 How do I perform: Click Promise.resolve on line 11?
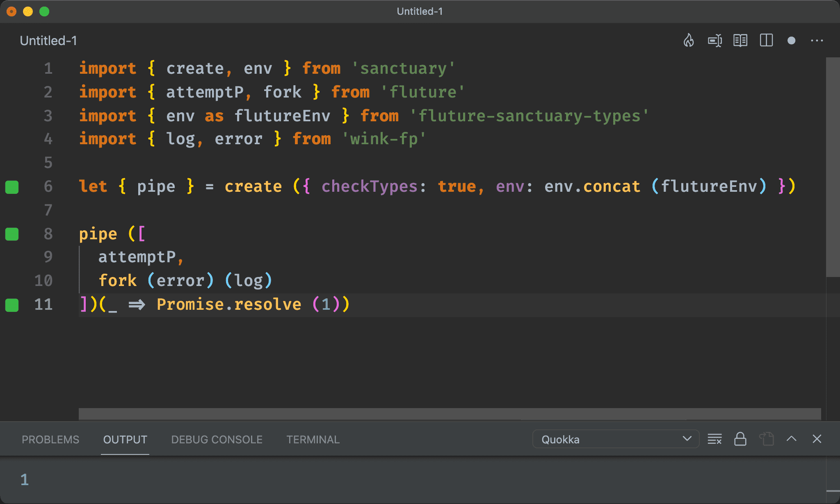tap(229, 304)
